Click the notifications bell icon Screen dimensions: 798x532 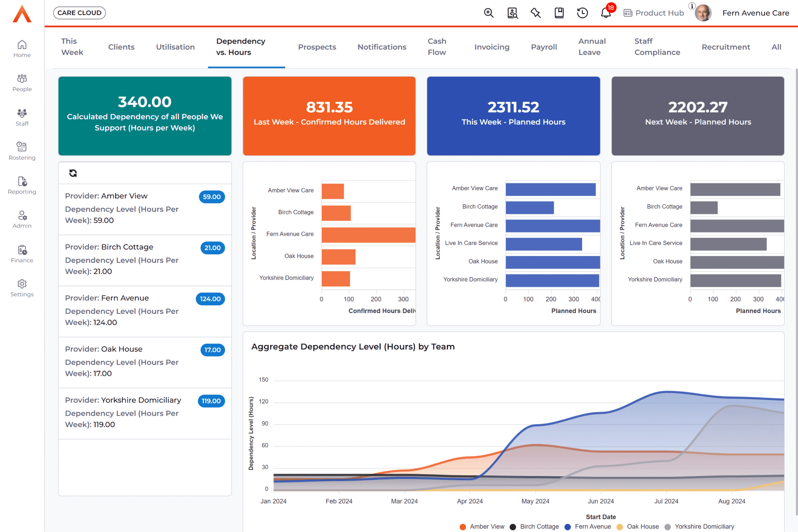(x=606, y=13)
